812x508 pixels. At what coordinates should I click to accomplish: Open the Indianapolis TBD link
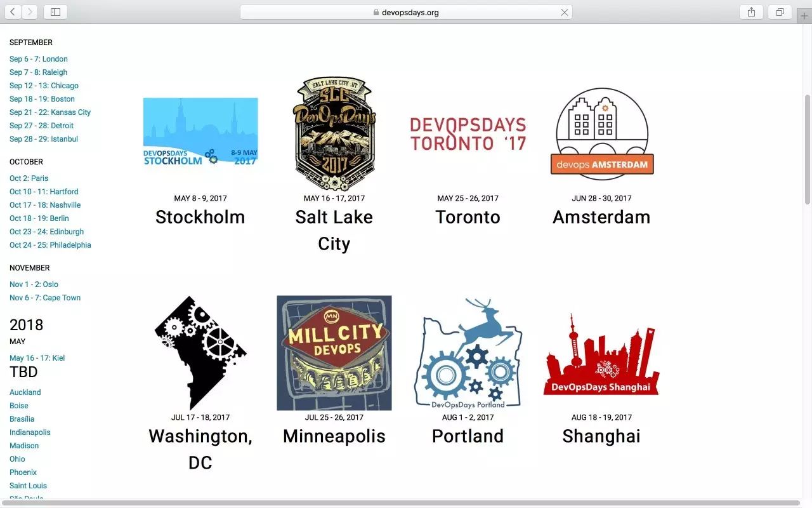[30, 432]
